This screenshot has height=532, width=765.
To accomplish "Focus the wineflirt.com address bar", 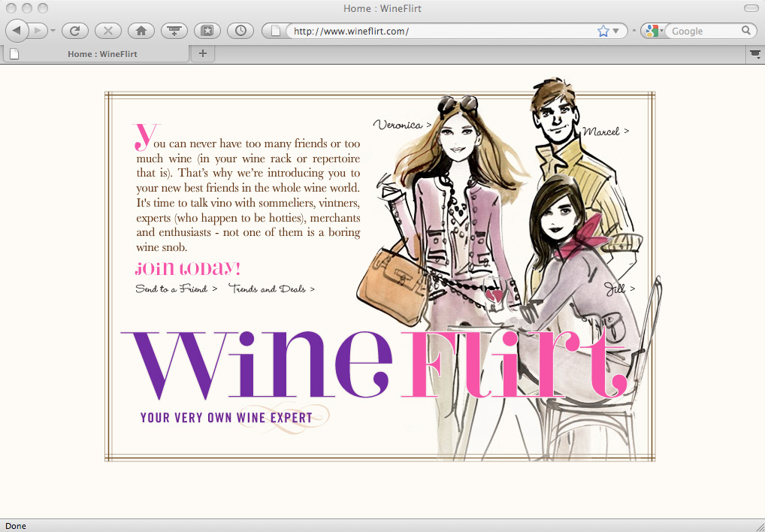I will pyautogui.click(x=442, y=32).
